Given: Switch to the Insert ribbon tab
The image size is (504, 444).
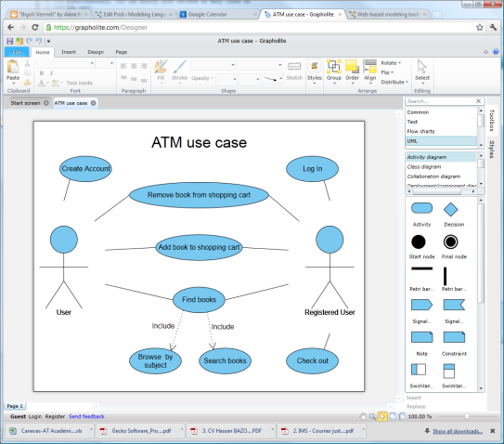Looking at the screenshot, I should (x=69, y=52).
